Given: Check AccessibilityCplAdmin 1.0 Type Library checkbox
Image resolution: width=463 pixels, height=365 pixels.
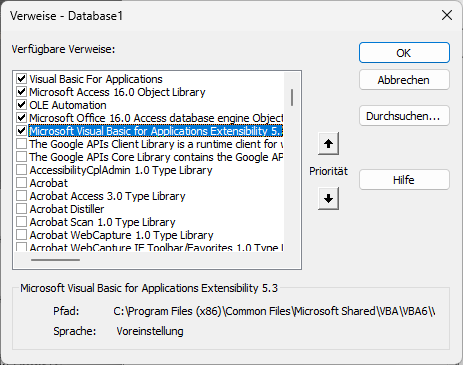Looking at the screenshot, I should 22,170.
